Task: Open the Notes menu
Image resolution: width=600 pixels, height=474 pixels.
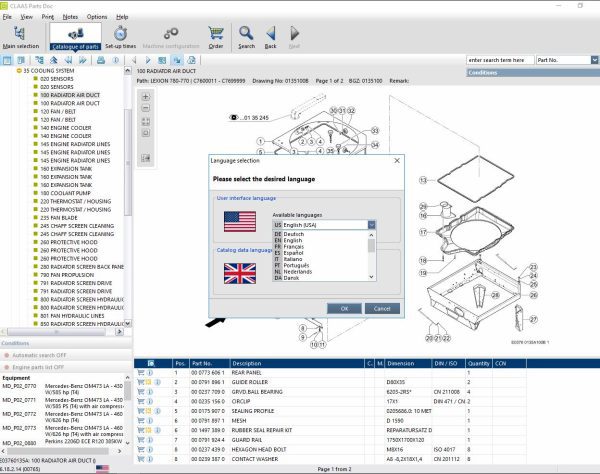Action: 70,17
